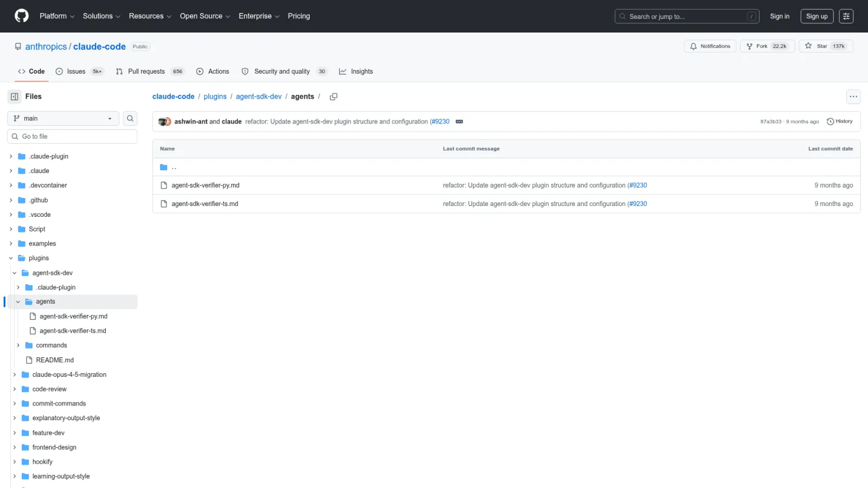Open agent-sdk-verifier-ts.md in file table
This screenshot has height=488, width=868.
[205, 204]
